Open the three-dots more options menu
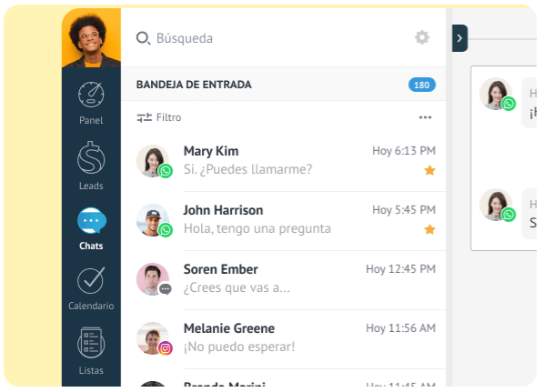 pyautogui.click(x=425, y=117)
